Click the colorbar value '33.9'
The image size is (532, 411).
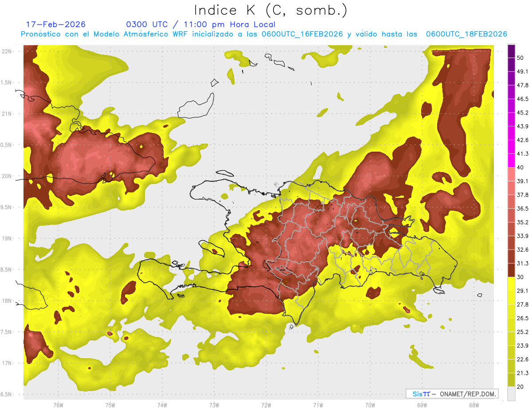tap(523, 236)
